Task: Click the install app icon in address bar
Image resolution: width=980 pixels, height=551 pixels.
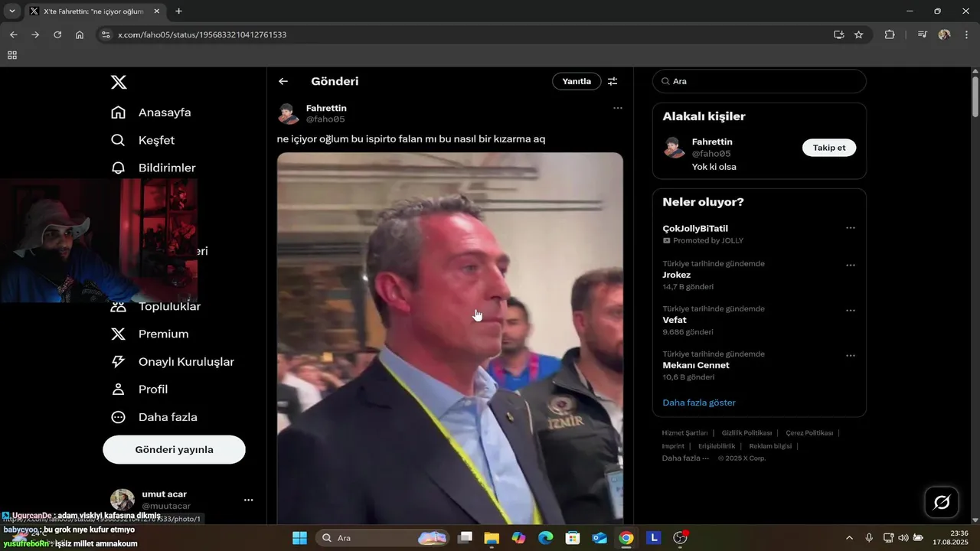Action: click(838, 34)
